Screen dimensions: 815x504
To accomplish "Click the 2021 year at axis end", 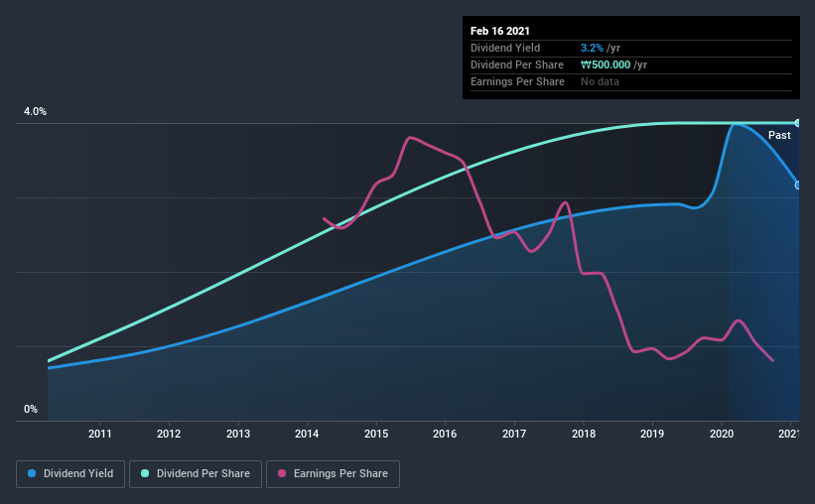I will point(790,434).
